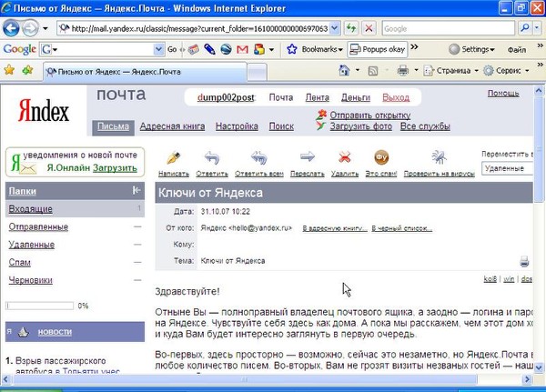The width and height of the screenshot is (546, 392).
Task: Open the Google toolbar search box dropdown
Action: pyautogui.click(x=158, y=49)
